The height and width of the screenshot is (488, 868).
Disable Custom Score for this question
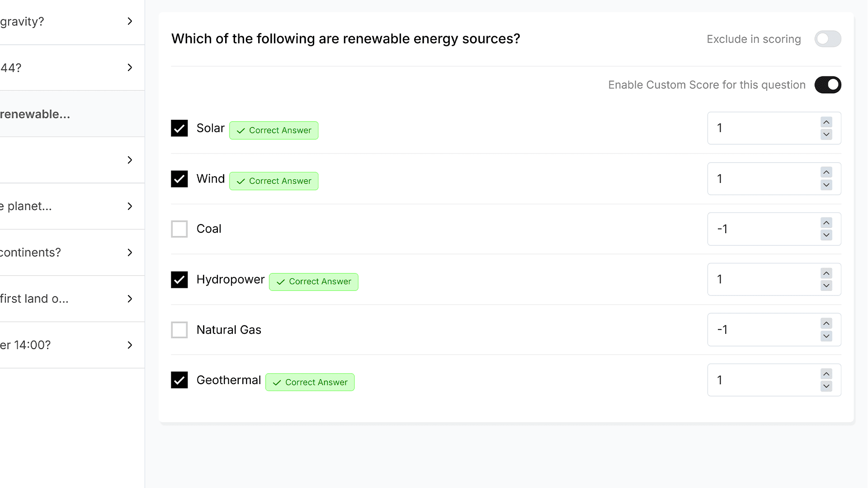click(x=828, y=85)
